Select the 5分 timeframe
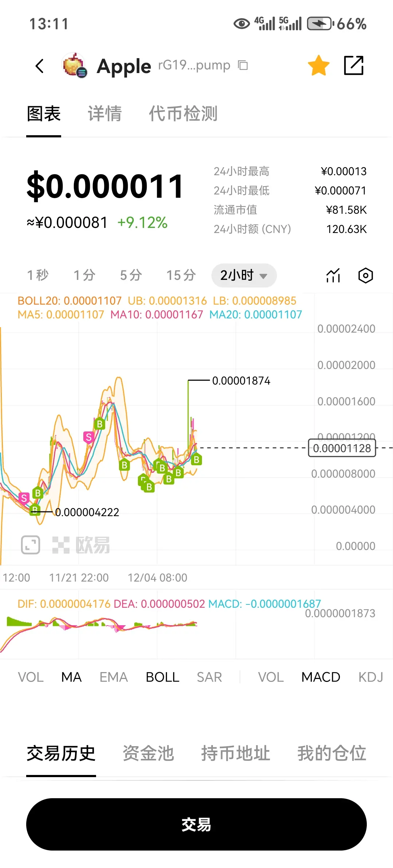 131,275
